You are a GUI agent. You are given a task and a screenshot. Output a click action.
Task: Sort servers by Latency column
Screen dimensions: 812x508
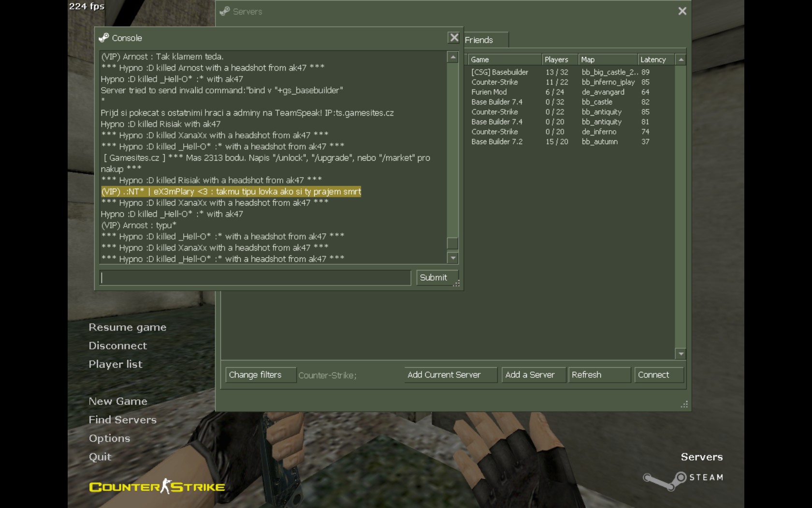pyautogui.click(x=656, y=60)
